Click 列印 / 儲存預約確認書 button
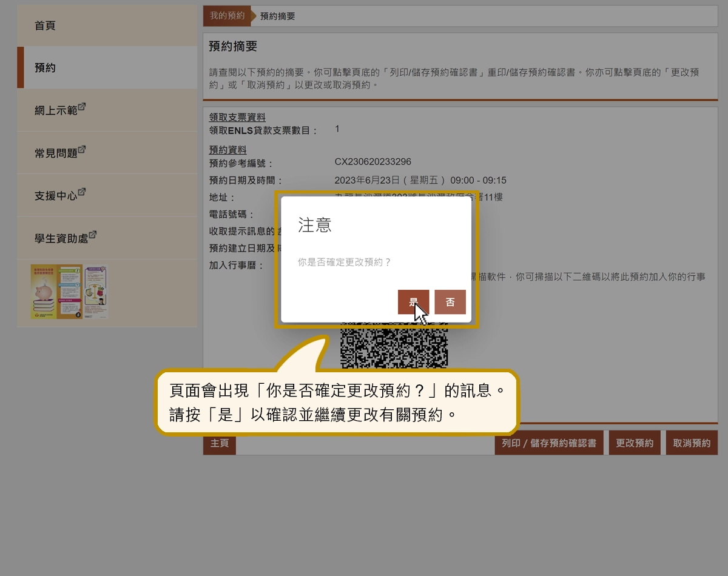This screenshot has width=728, height=576. (549, 443)
